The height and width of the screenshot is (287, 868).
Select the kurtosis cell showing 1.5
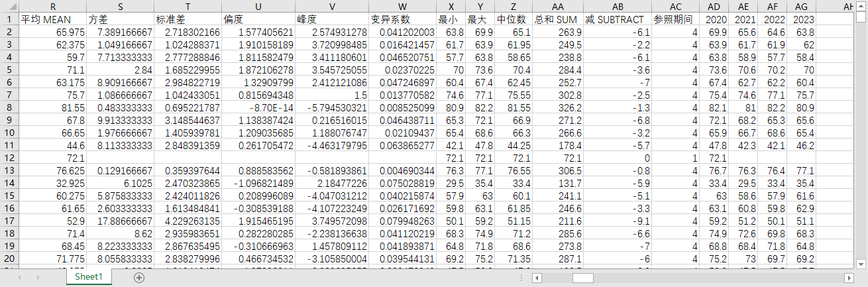[331, 95]
